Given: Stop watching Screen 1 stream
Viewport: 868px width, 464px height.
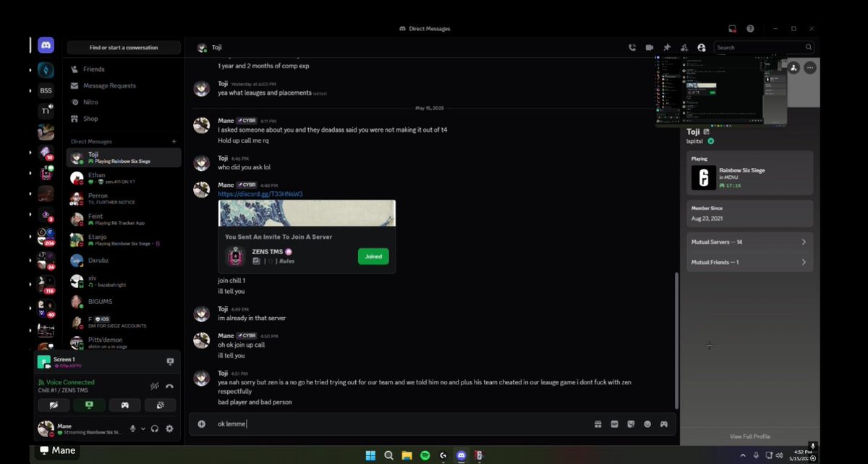Looking at the screenshot, I should (x=170, y=361).
